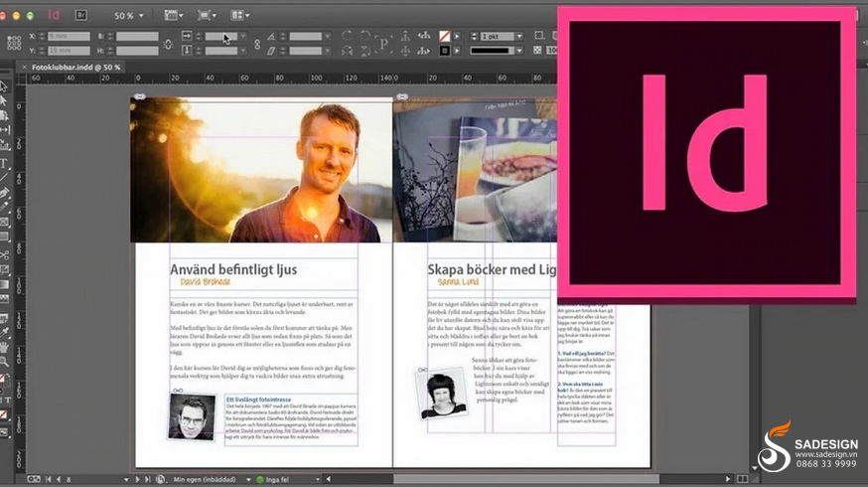The height and width of the screenshot is (487, 868).
Task: Go to next page button
Action: click(x=137, y=479)
